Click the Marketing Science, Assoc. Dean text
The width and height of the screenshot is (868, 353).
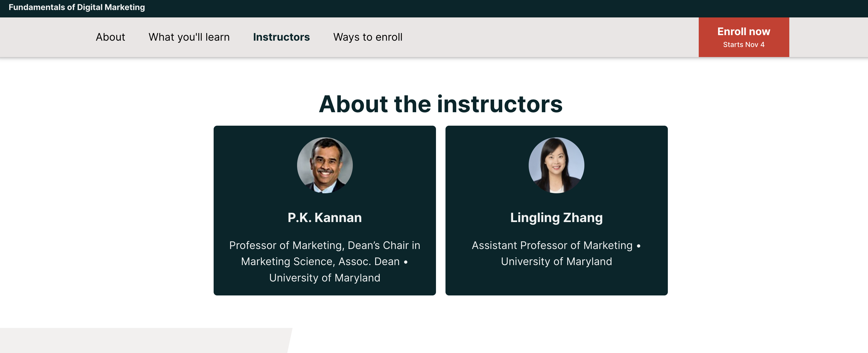tap(320, 262)
